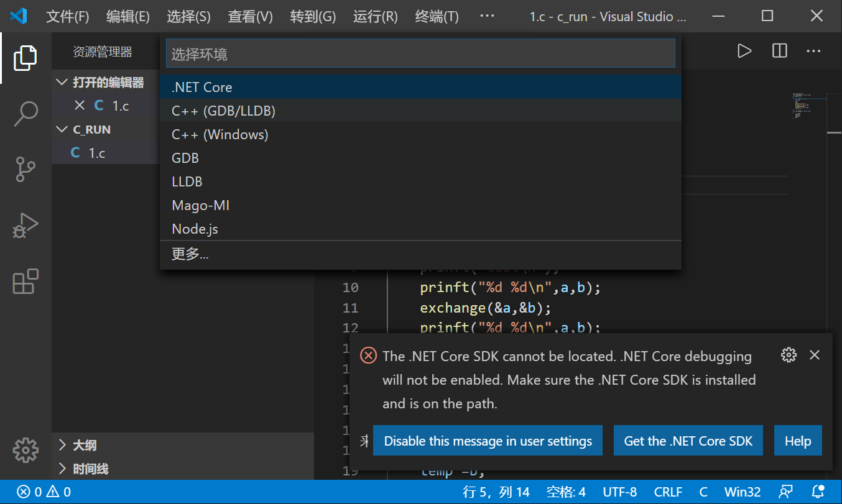Click Disable this message in user settings

[488, 441]
